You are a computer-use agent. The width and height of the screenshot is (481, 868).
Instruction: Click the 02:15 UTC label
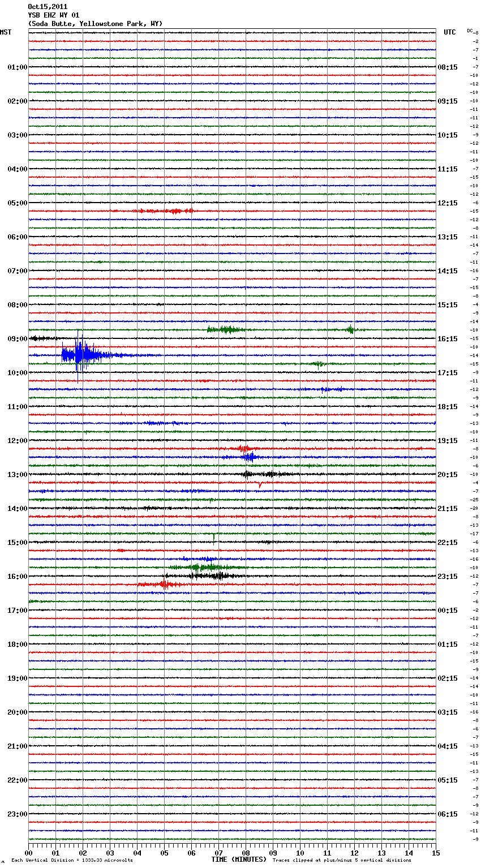[x=448, y=678]
